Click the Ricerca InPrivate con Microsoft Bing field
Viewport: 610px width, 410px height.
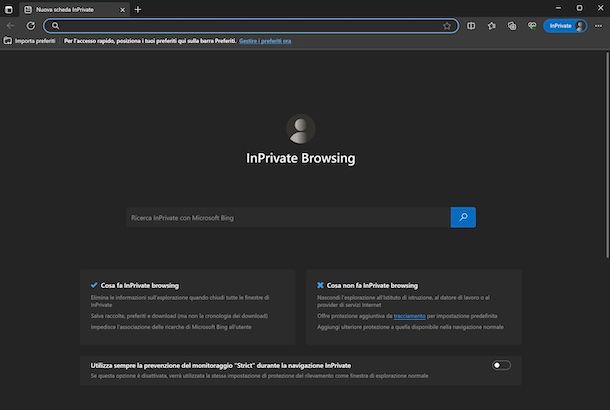[288, 217]
